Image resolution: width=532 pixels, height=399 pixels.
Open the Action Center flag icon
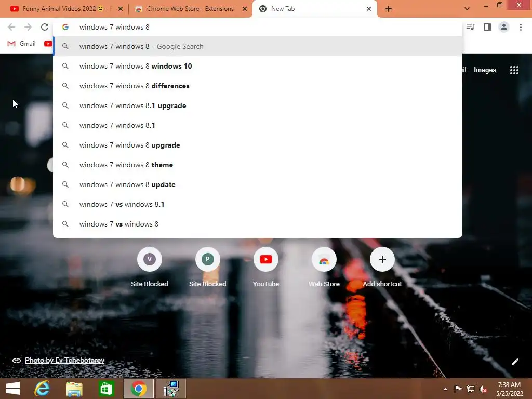pos(458,389)
